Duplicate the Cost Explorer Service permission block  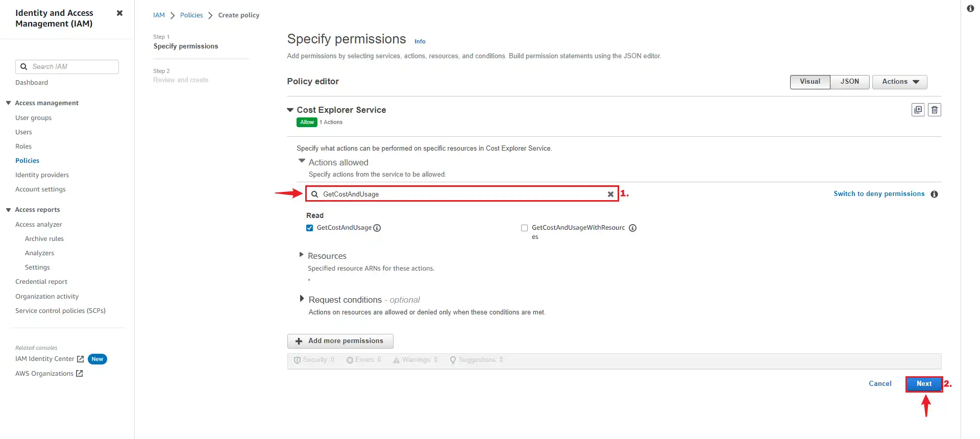918,110
